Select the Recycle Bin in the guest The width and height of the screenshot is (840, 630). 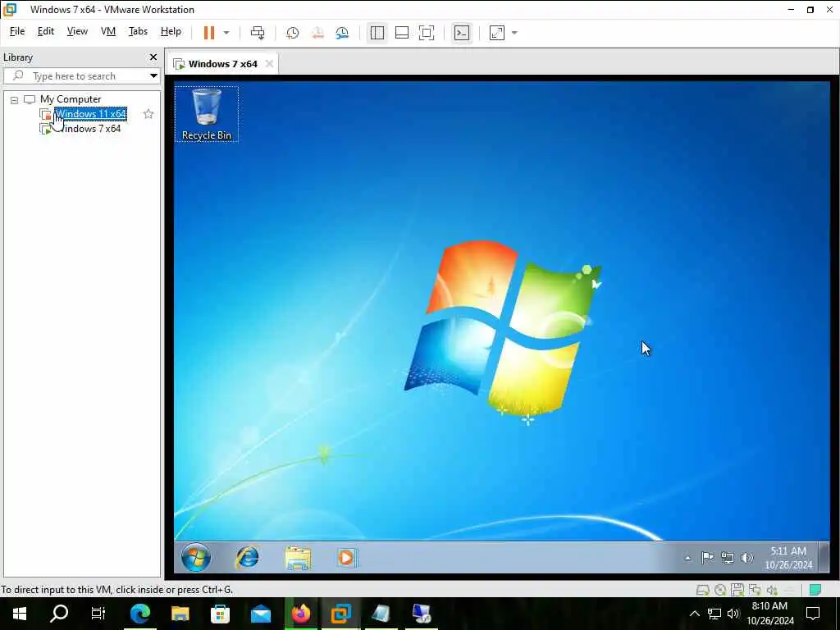[206, 113]
